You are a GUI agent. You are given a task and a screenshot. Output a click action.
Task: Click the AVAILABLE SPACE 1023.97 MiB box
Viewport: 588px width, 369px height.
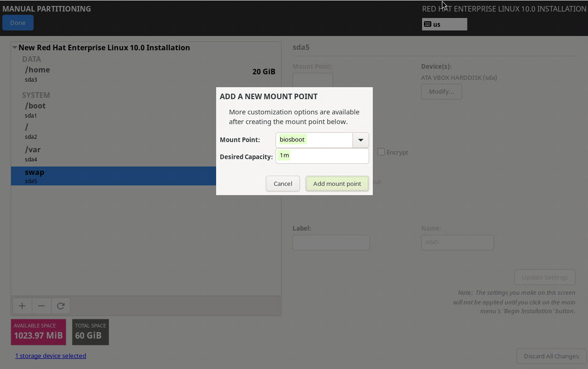[39, 332]
